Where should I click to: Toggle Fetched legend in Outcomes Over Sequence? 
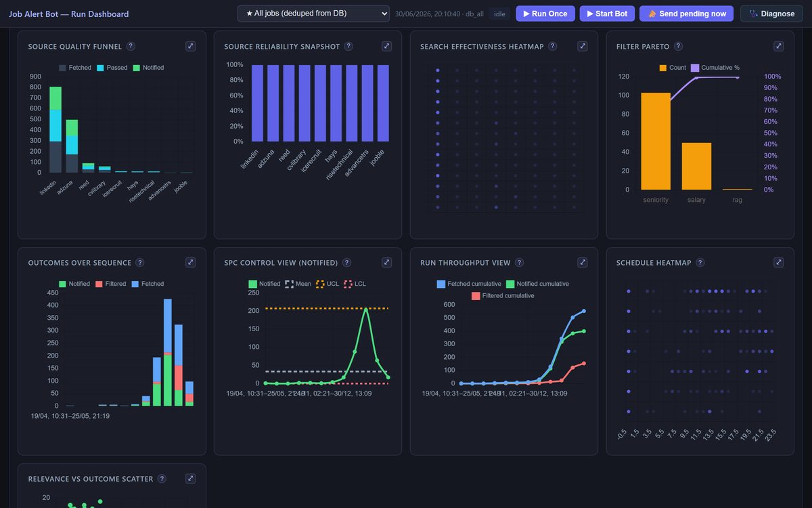pos(148,284)
